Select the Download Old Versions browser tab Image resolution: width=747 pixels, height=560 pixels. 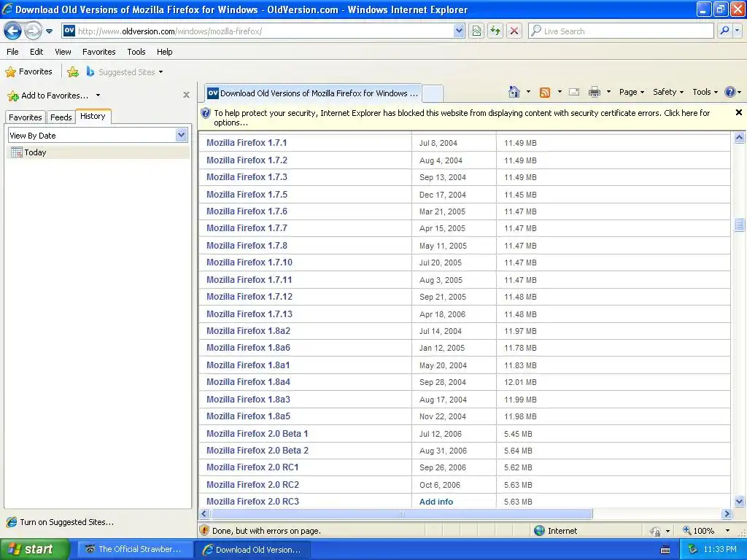point(314,93)
